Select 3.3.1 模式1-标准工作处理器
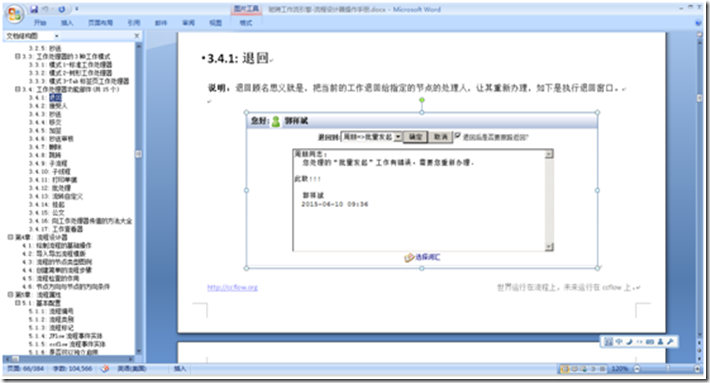Screen dimensions: 710x383 click(70, 65)
